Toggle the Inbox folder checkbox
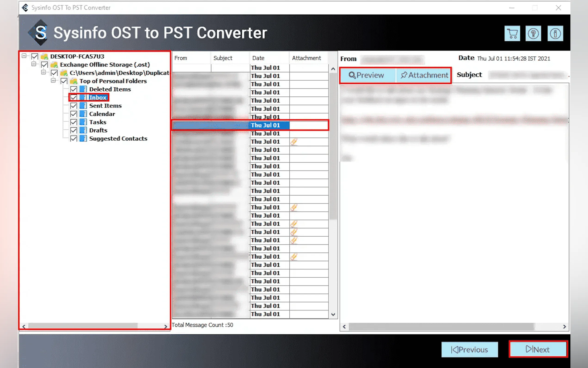 [x=74, y=98]
